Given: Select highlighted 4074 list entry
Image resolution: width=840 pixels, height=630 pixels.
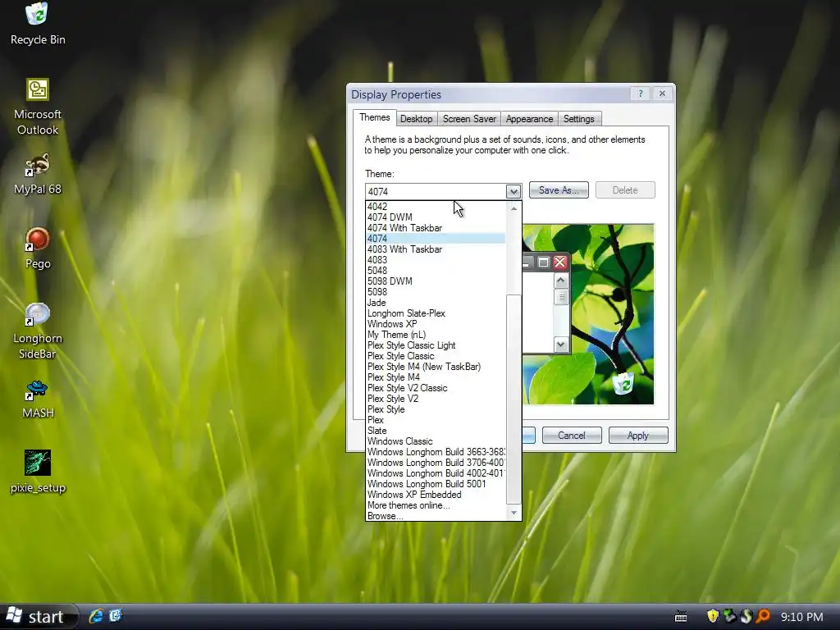Looking at the screenshot, I should (436, 239).
